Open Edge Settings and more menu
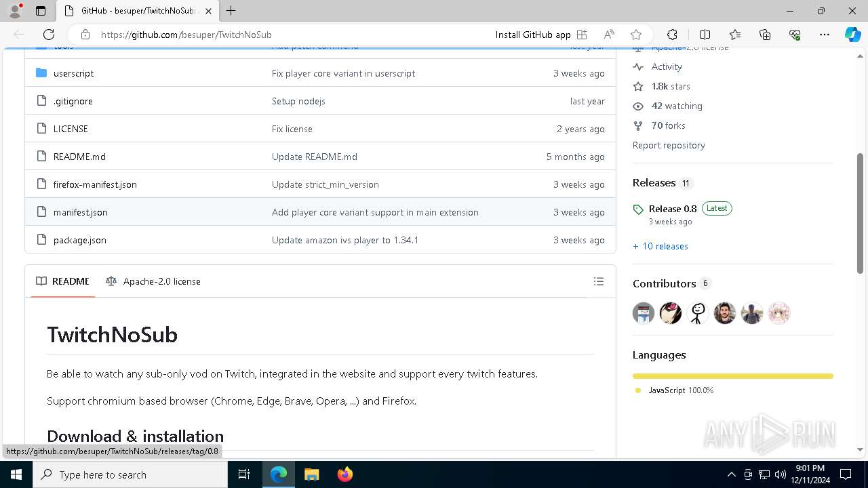Viewport: 868px width, 488px height. (x=825, y=35)
